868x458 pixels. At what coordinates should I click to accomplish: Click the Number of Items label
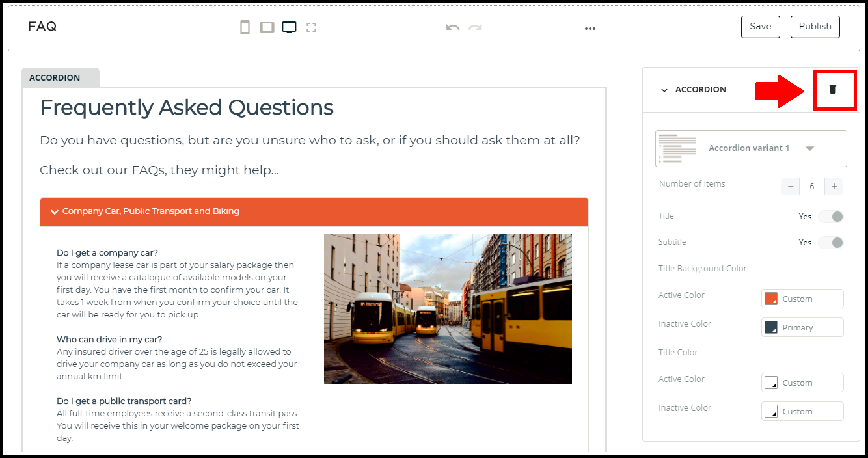(692, 184)
